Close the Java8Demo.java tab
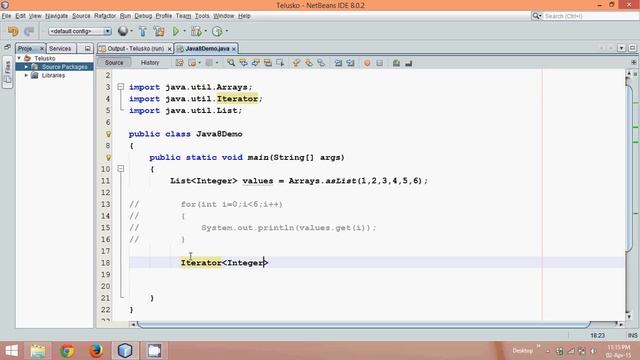The width and height of the screenshot is (640, 360). click(234, 49)
